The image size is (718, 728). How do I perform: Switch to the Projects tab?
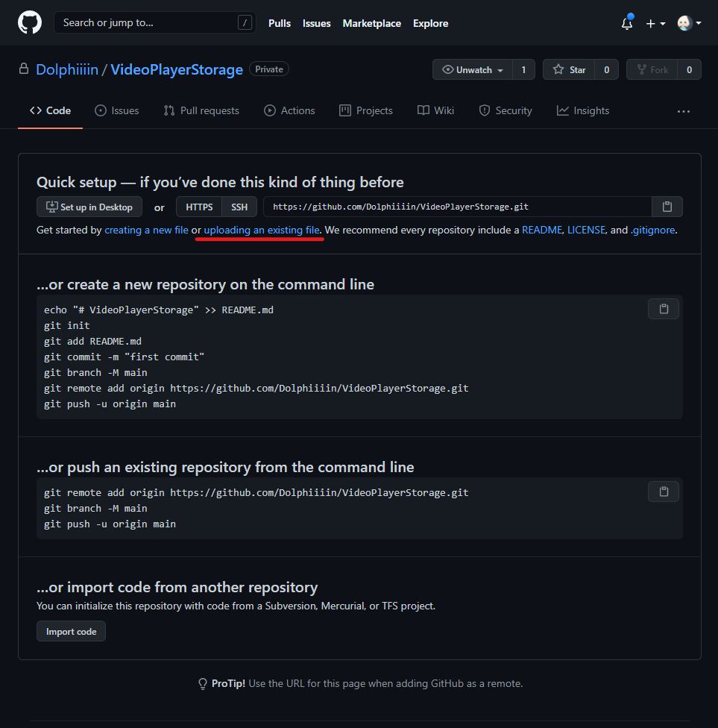366,110
